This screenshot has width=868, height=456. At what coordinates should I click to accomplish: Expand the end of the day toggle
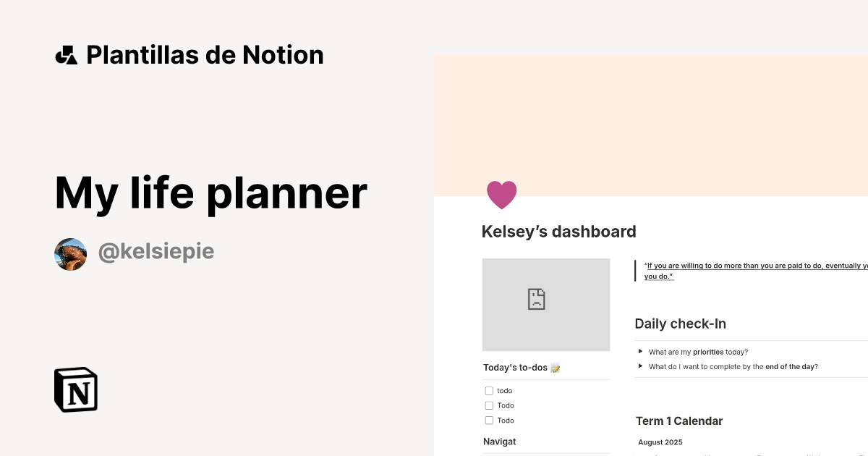[x=640, y=366]
